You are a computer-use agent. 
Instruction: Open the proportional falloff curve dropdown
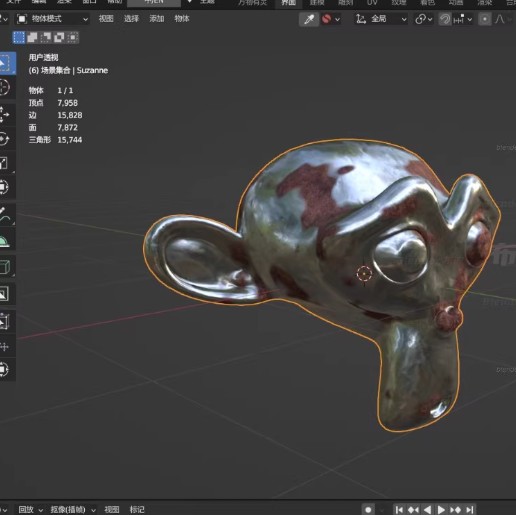504,19
